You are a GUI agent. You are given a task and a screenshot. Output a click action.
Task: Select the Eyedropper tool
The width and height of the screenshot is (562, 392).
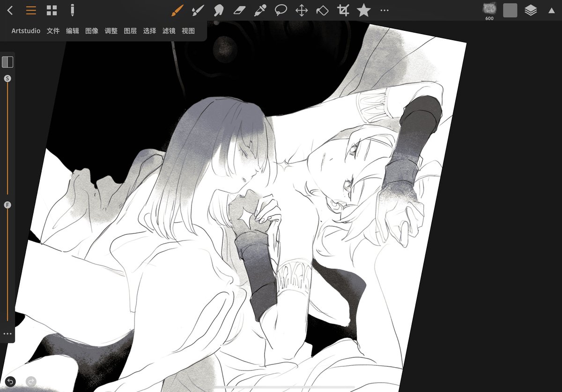(260, 10)
